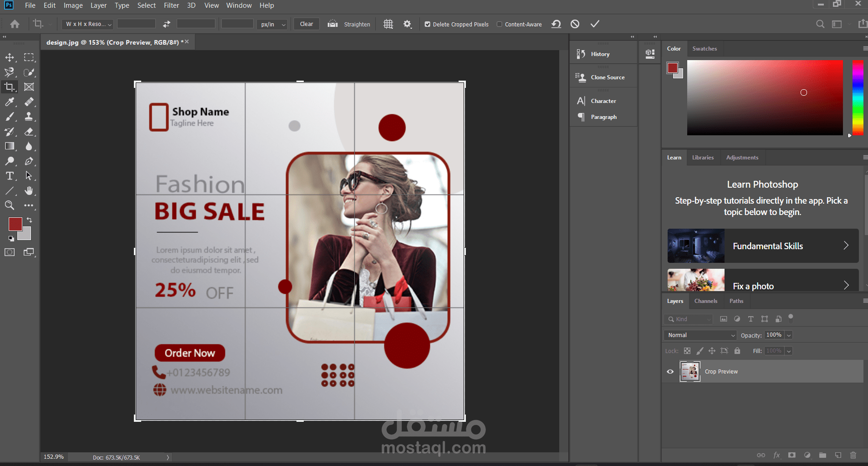868x466 pixels.
Task: Open the crop ratio preset dropdown
Action: pyautogui.click(x=87, y=24)
